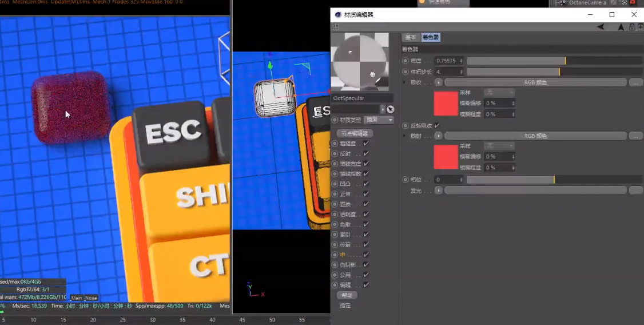Open the red 吸收 color swatch
This screenshot has width=644, height=325.
[x=446, y=104]
